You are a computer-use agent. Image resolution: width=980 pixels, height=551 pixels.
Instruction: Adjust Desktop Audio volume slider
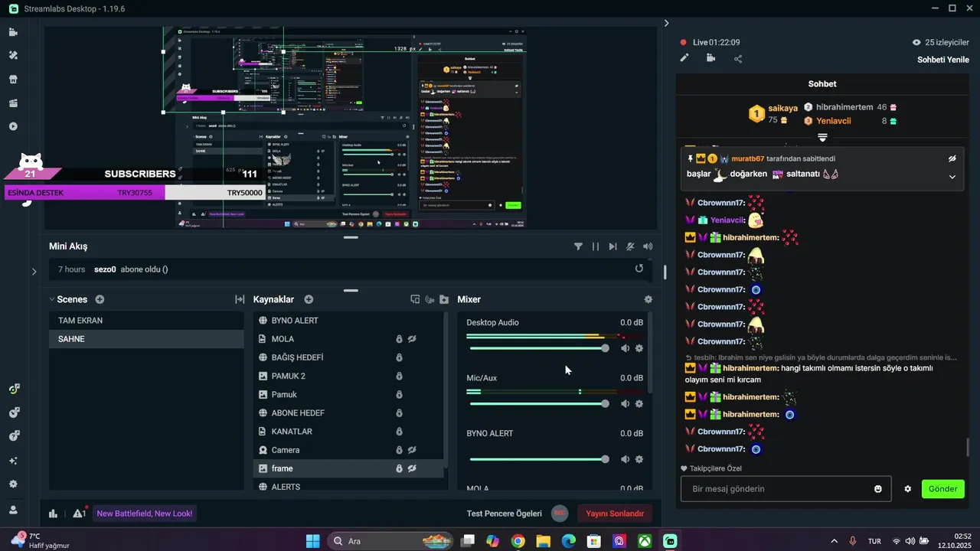(537, 348)
